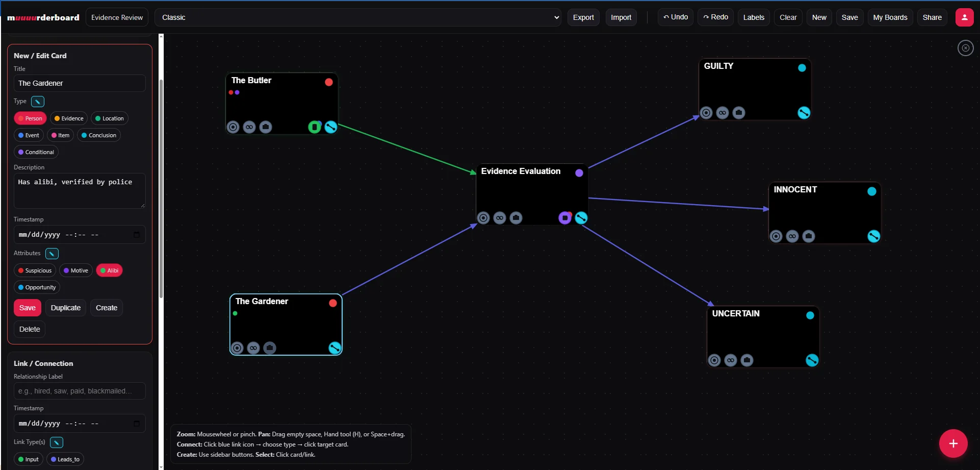Image resolution: width=980 pixels, height=470 pixels.
Task: Click the link icon on Evidence Evaluation card
Action: coord(581,218)
